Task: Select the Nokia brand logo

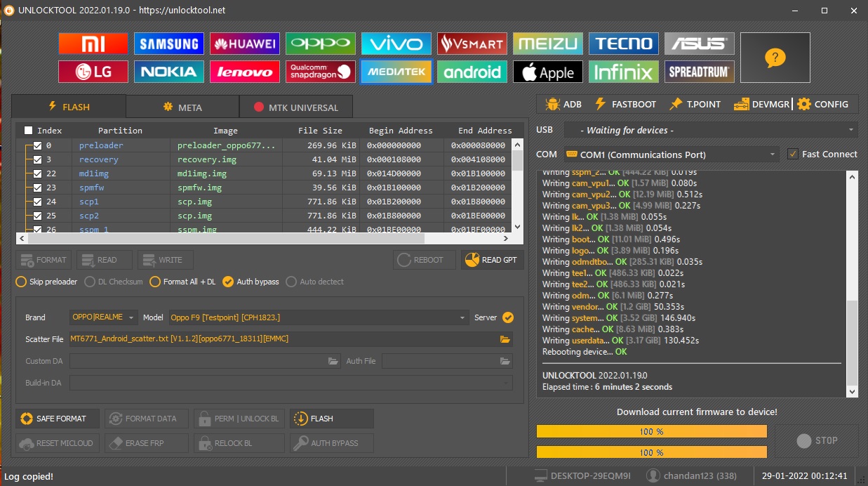Action: click(x=169, y=72)
